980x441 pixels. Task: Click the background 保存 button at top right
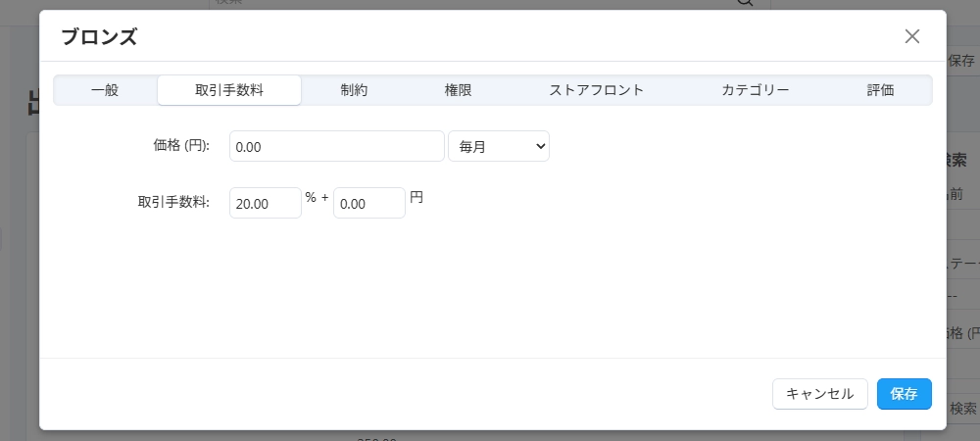coord(961,61)
